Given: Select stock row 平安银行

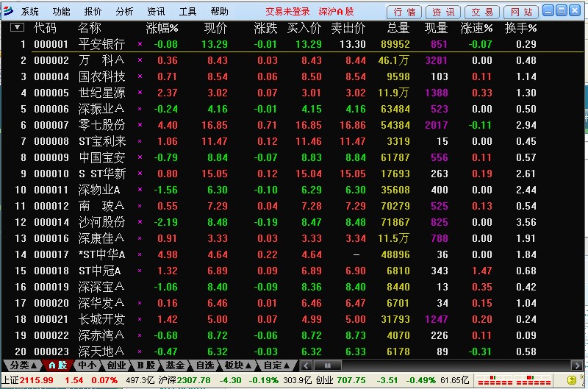Looking at the screenshot, I should point(293,44).
